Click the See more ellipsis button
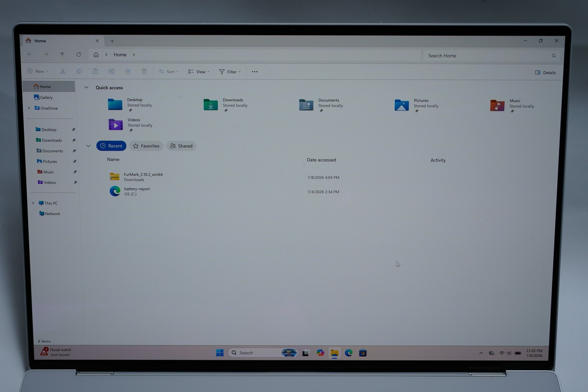 coord(255,72)
